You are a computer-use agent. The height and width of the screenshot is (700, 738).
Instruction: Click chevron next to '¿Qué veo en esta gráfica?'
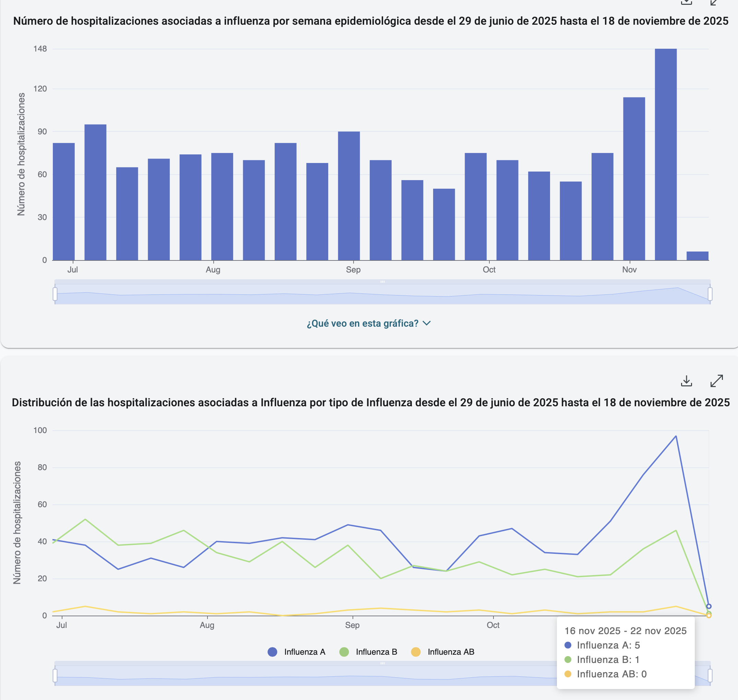[427, 323]
